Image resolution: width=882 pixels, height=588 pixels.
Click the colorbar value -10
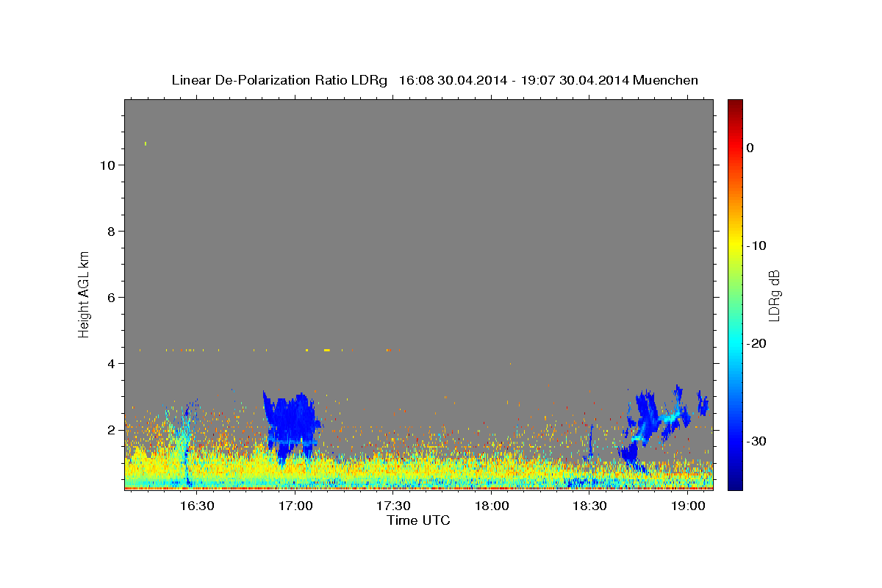(757, 245)
